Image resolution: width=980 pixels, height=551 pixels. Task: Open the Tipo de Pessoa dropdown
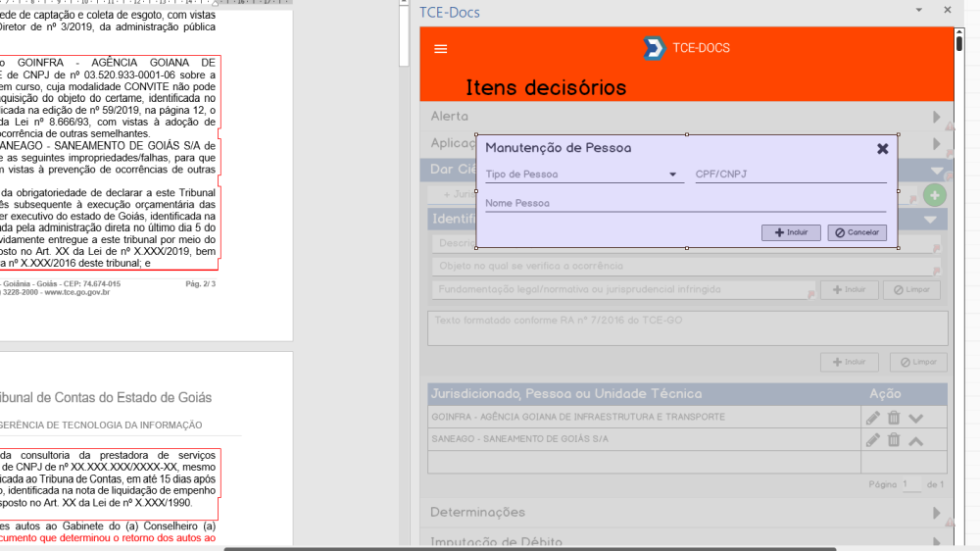click(584, 175)
